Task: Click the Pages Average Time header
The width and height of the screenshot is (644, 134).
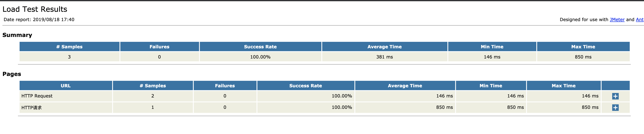Action: pos(405,86)
